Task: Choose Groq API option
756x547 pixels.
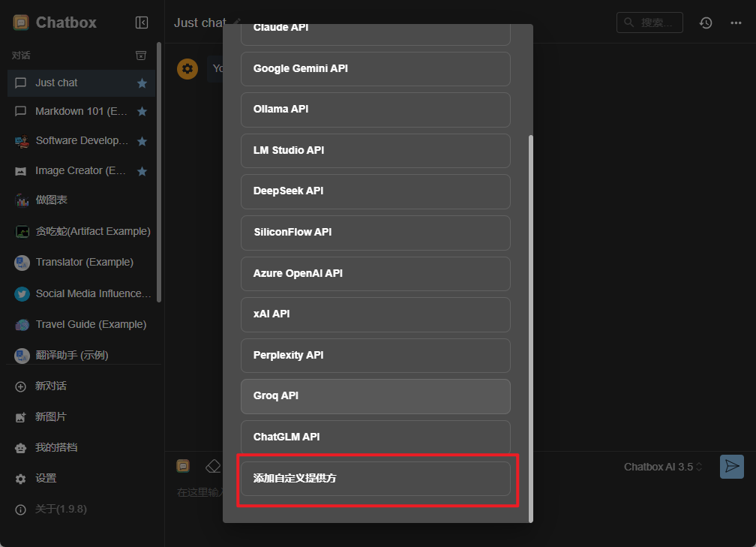Action: [x=376, y=396]
